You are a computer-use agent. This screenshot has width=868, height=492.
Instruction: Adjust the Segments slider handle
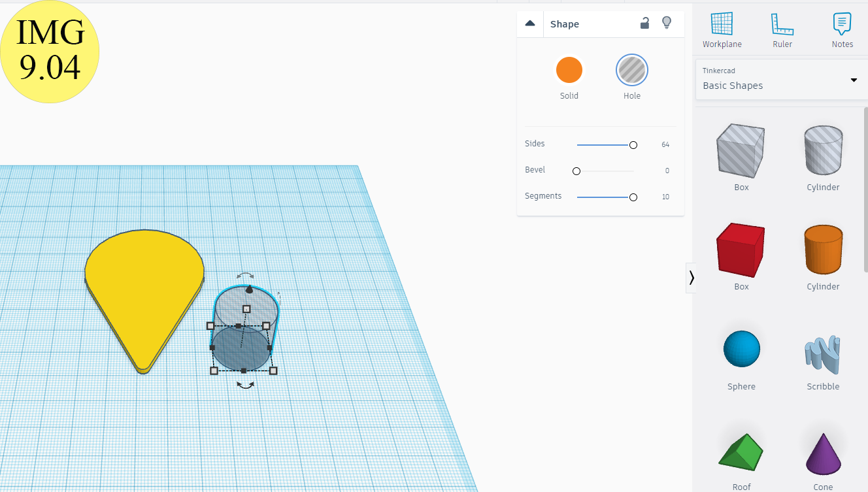click(633, 197)
